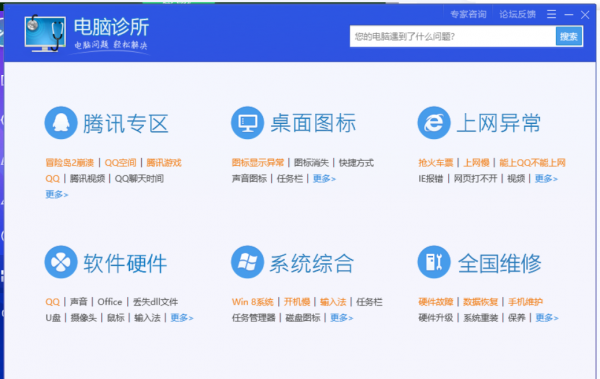Expand 更多 under 全国维修
Image resolution: width=600 pixels, height=379 pixels.
(547, 318)
